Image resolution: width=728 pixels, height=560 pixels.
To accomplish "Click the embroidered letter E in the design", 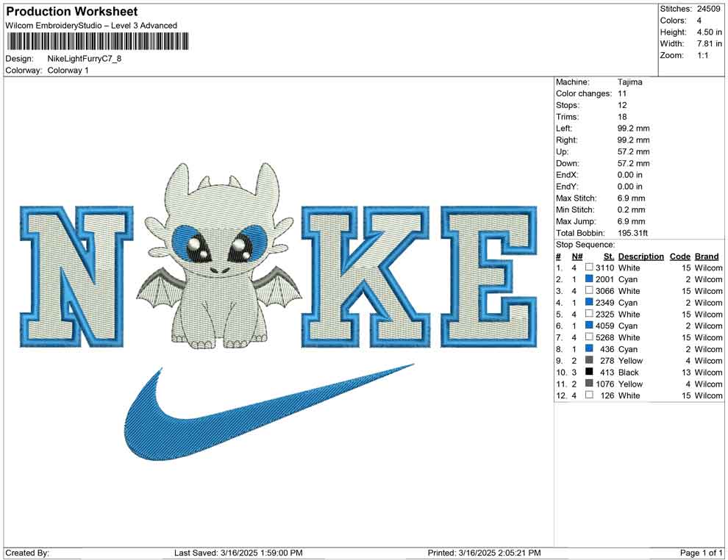I will click(489, 276).
